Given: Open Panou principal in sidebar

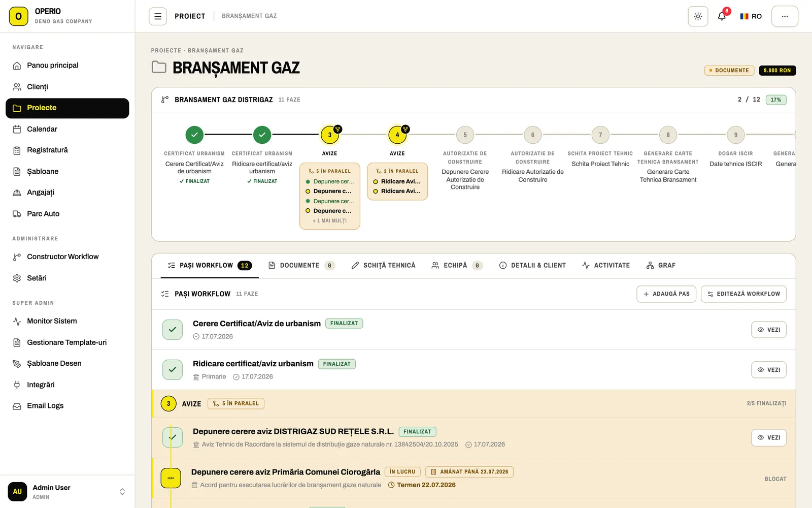Looking at the screenshot, I should pos(67,66).
